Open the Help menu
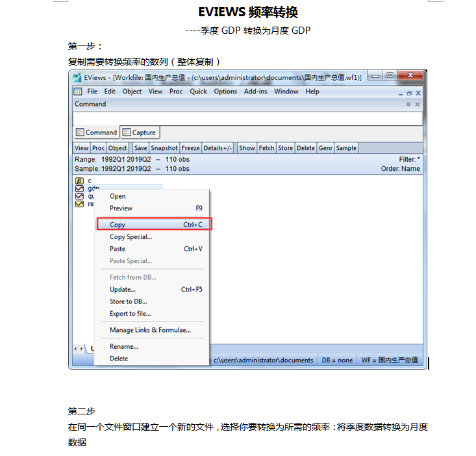 pos(312,92)
